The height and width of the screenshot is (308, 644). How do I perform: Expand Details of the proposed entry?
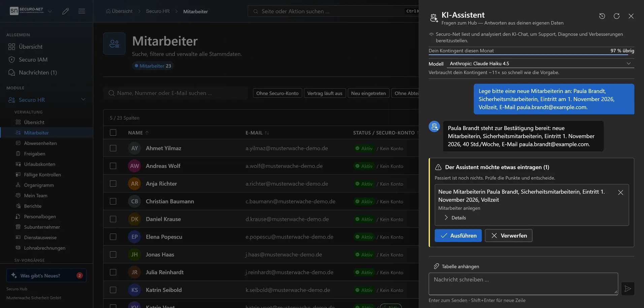(455, 218)
